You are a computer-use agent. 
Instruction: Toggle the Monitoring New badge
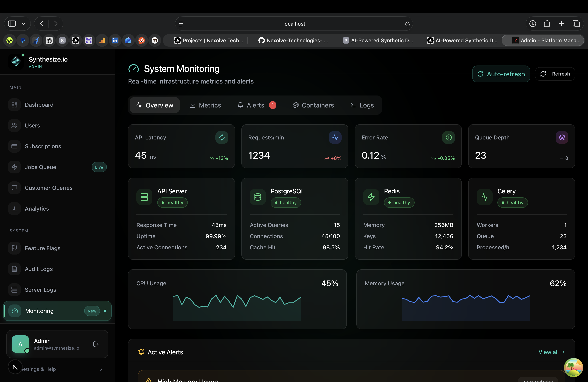coord(92,311)
